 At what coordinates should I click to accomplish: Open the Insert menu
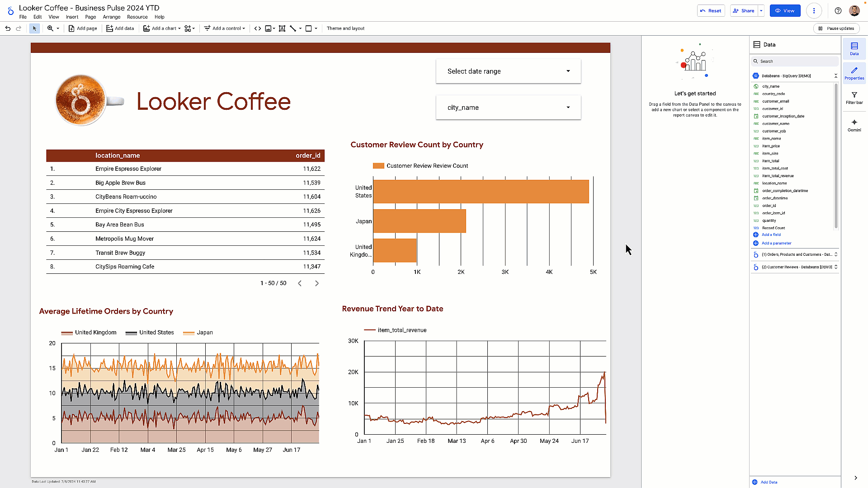(x=72, y=17)
